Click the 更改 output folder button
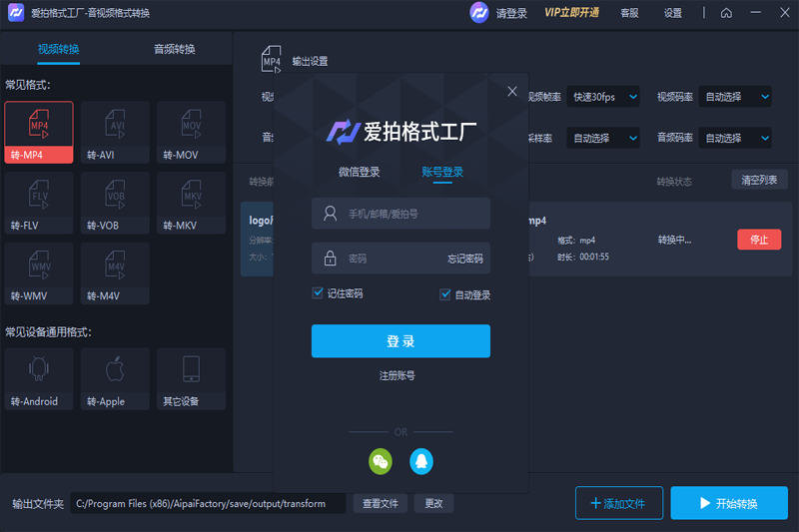The height and width of the screenshot is (532, 799). [x=433, y=503]
